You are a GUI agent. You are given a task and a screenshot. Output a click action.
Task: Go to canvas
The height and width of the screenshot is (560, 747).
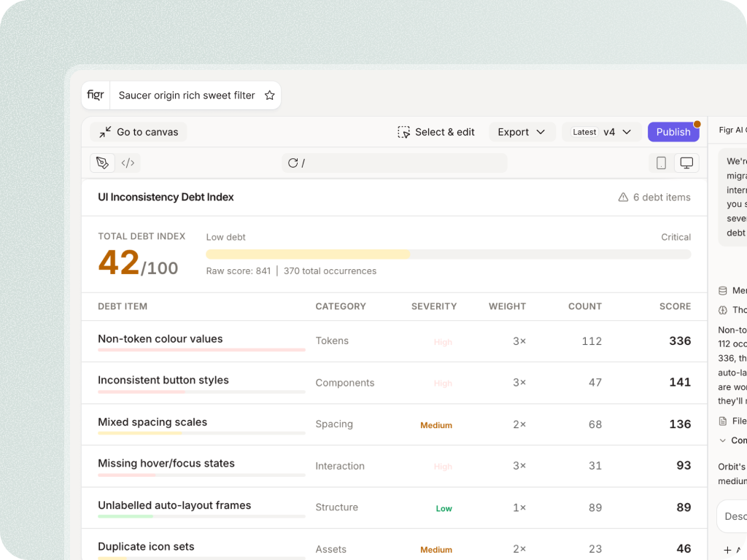click(139, 132)
